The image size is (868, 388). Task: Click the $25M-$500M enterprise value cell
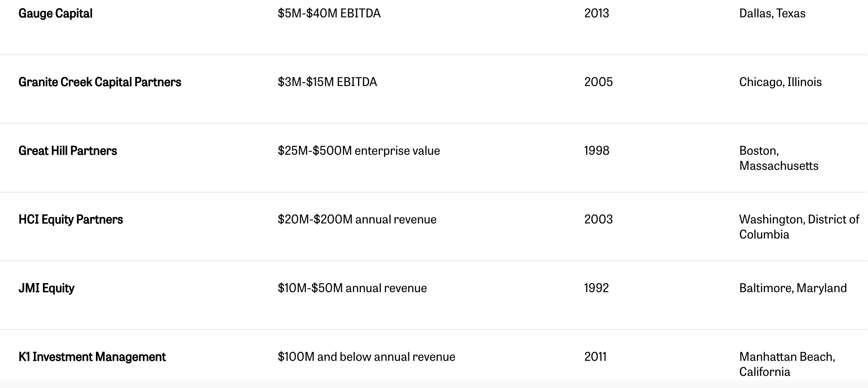click(359, 151)
